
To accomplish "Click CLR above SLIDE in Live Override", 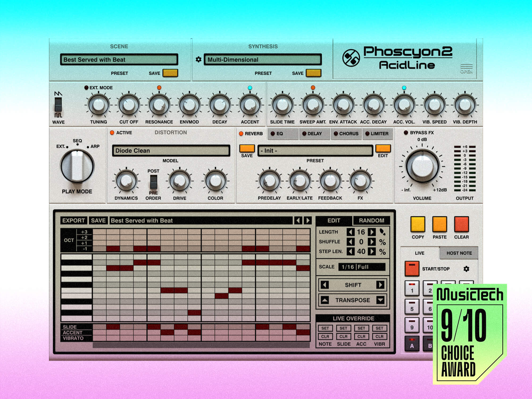I will pyautogui.click(x=343, y=336).
